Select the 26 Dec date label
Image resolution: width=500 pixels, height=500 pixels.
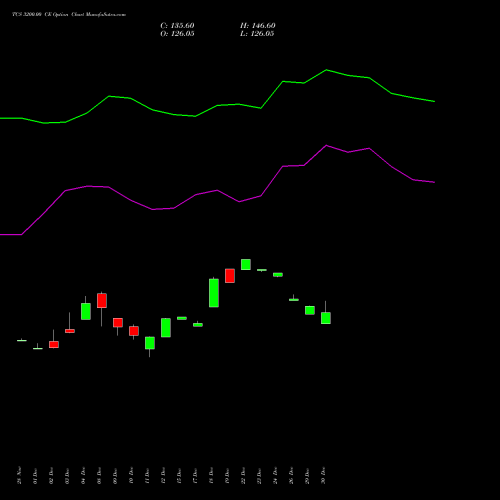point(291,475)
